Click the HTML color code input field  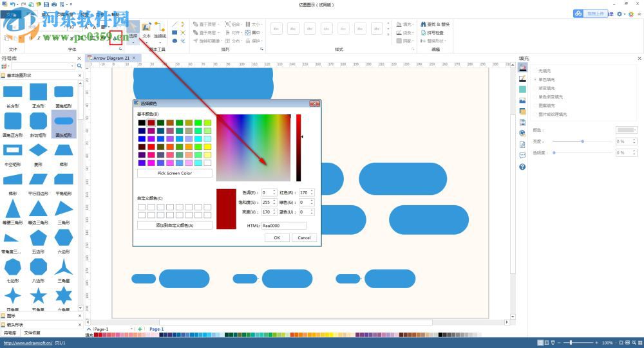pyautogui.click(x=284, y=226)
